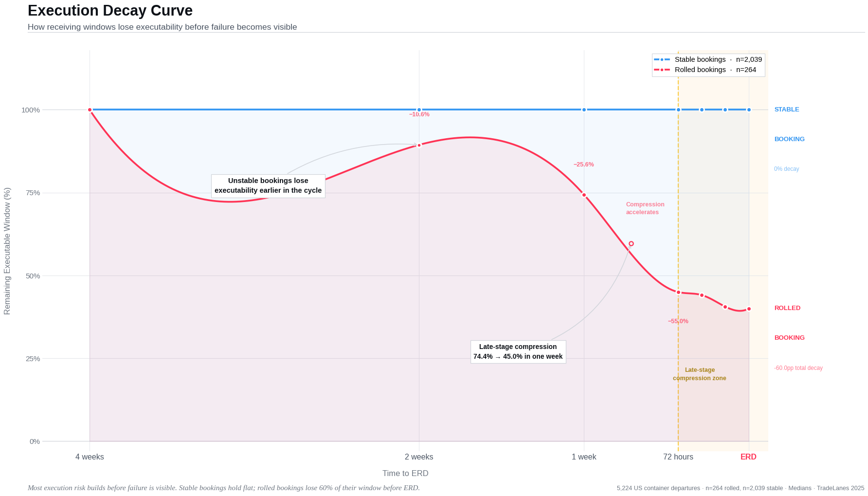Screen dimensions: 868x496
Task: Click the -55.0% decay label
Action: point(678,321)
